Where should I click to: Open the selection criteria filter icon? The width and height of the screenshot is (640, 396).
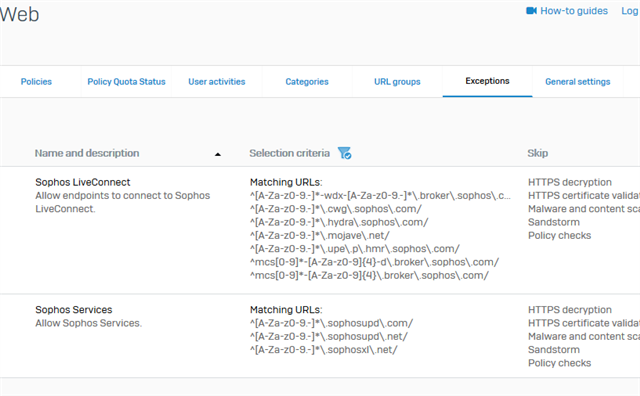(344, 153)
